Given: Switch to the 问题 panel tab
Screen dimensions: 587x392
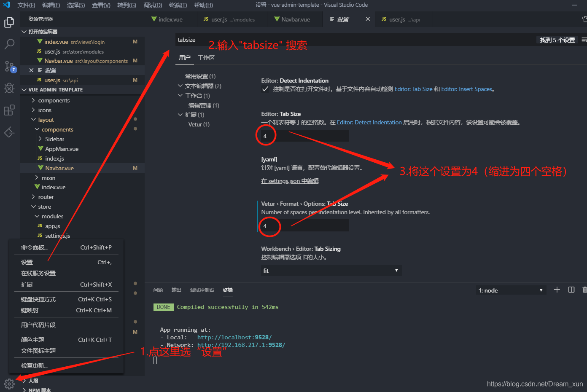Looking at the screenshot, I should tap(158, 290).
